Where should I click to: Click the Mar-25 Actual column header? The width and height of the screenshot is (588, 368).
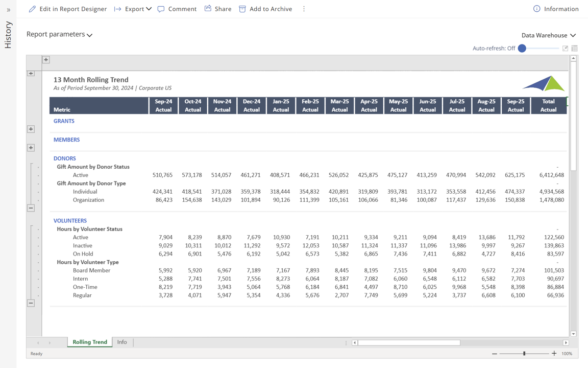pos(340,105)
